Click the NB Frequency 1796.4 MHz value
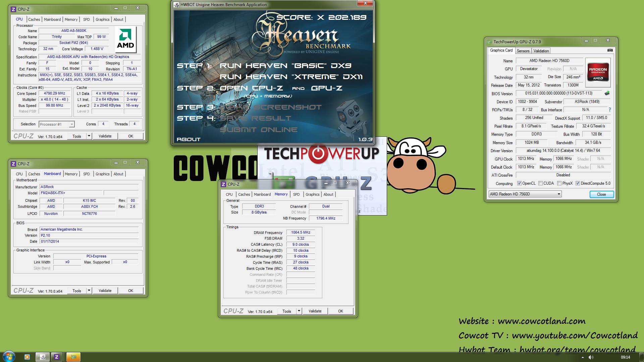This screenshot has height=362, width=644. coord(326,218)
